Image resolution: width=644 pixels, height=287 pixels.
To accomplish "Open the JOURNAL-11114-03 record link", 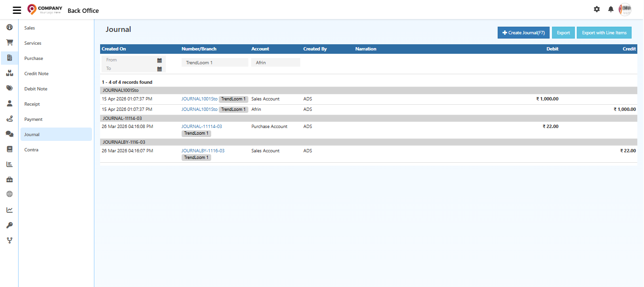I will (x=201, y=126).
